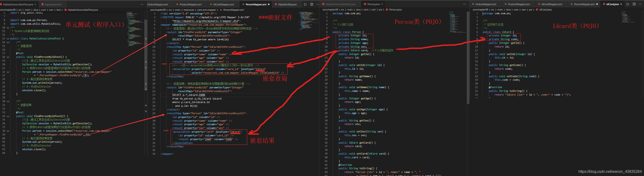644x176 pixels.
Task: Click the vertical scrollbar of the Person.java editor
Action: click(x=468, y=58)
